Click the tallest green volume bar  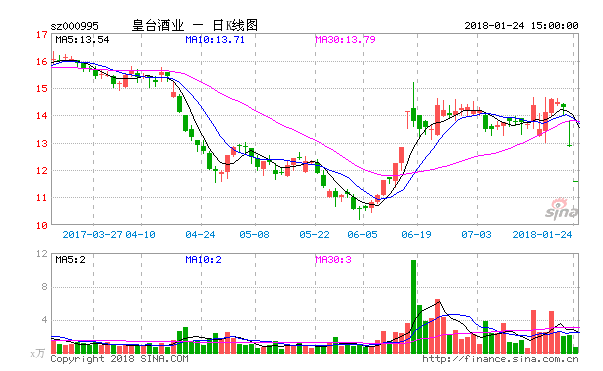tap(413, 307)
